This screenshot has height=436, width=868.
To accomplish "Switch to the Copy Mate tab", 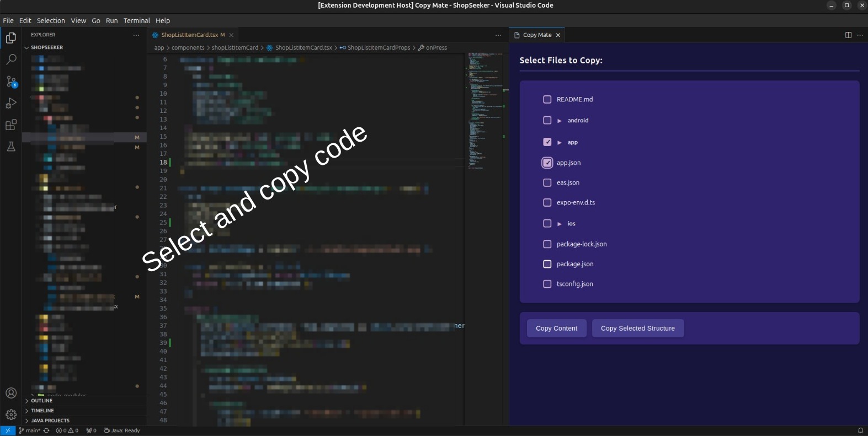I will click(x=536, y=35).
